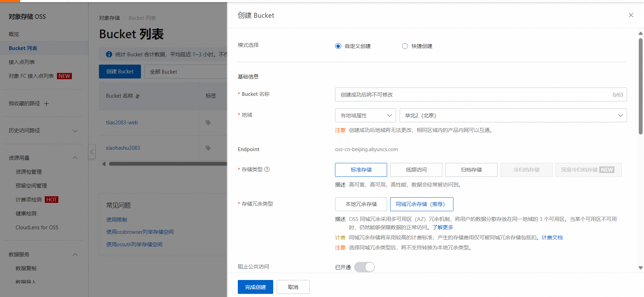
Task: Click the 对象存储 breadcrumb link
Action: (109, 18)
